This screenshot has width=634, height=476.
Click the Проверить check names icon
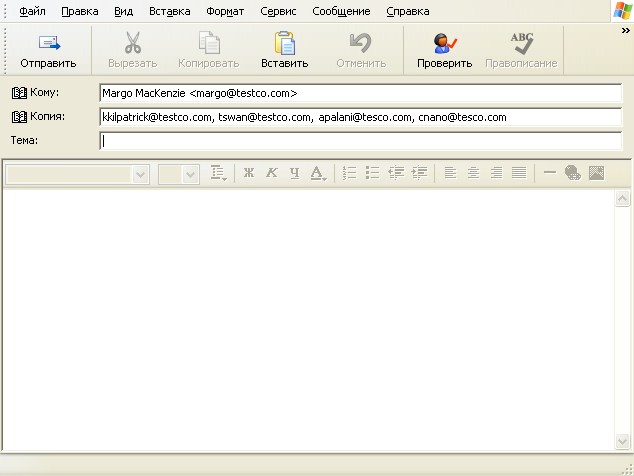click(445, 43)
